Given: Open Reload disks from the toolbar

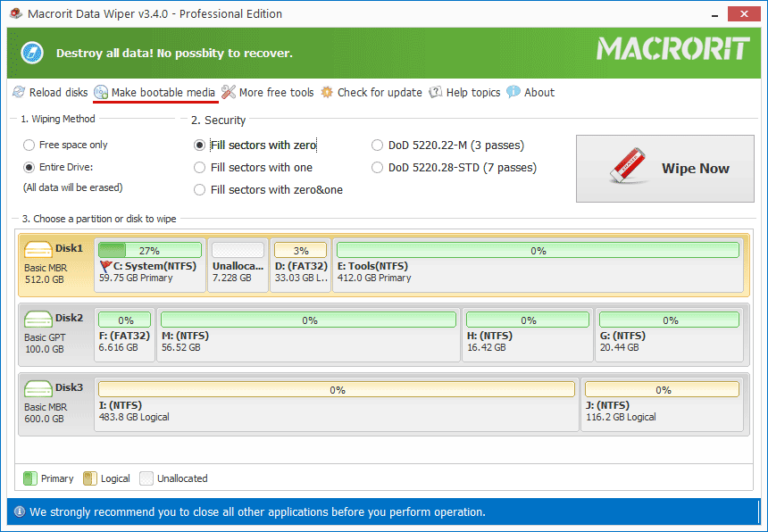Looking at the screenshot, I should click(x=50, y=92).
